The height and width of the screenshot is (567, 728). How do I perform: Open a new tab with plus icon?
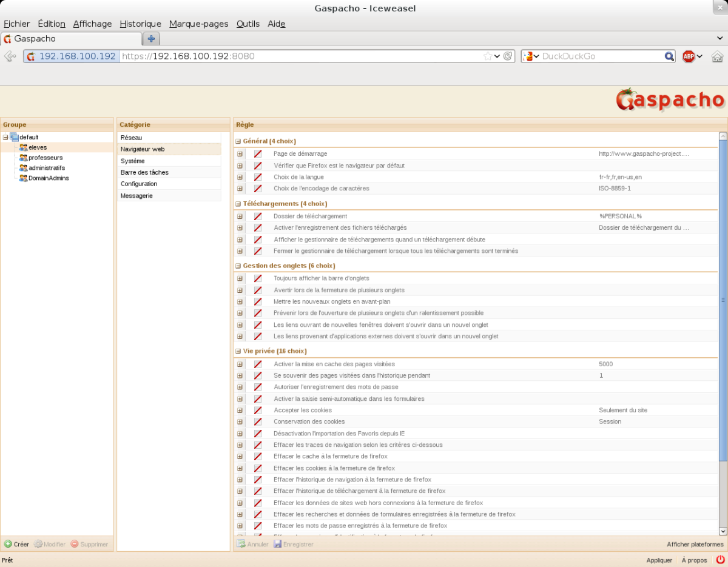pyautogui.click(x=151, y=39)
